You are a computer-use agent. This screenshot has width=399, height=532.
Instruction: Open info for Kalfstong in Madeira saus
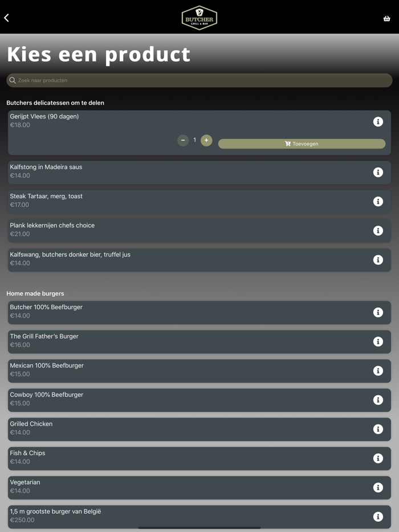pyautogui.click(x=378, y=172)
